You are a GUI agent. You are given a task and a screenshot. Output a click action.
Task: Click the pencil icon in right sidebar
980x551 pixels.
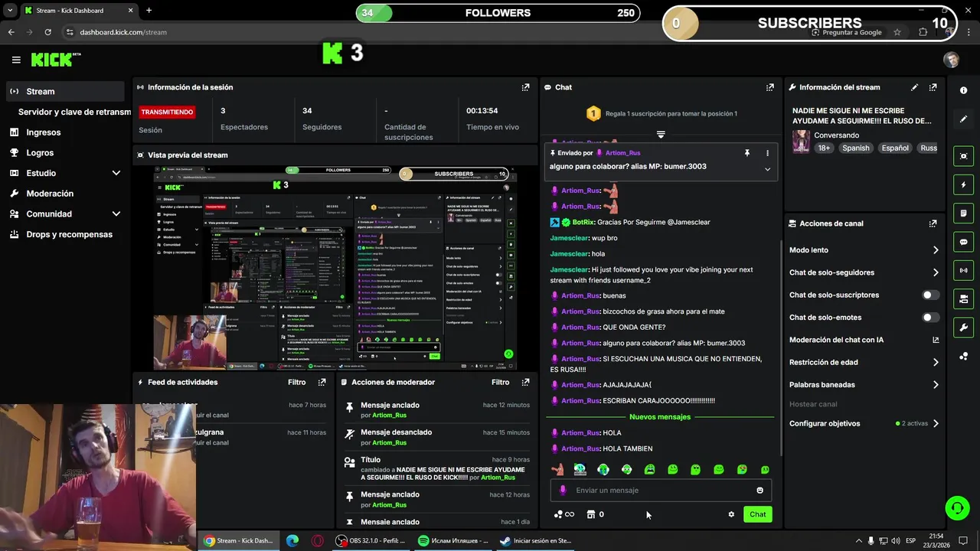963,119
